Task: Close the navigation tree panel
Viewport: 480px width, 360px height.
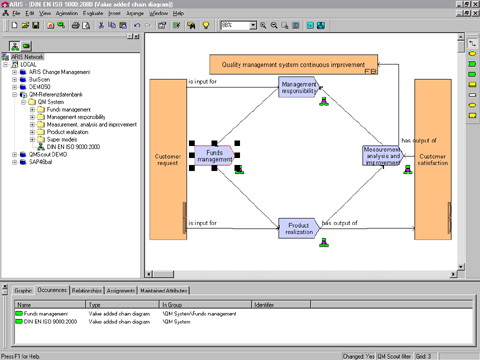Action: 137,36
